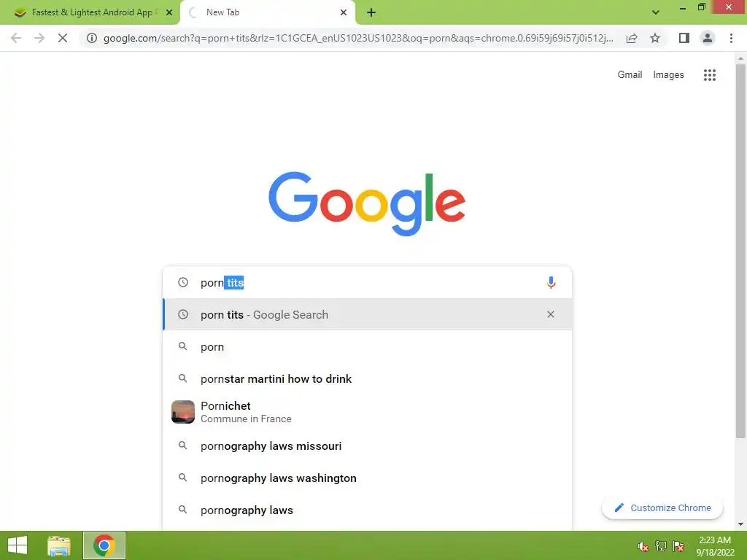Image resolution: width=747 pixels, height=560 pixels.
Task: Select the 'pornography laws washington' suggestion
Action: click(367, 478)
